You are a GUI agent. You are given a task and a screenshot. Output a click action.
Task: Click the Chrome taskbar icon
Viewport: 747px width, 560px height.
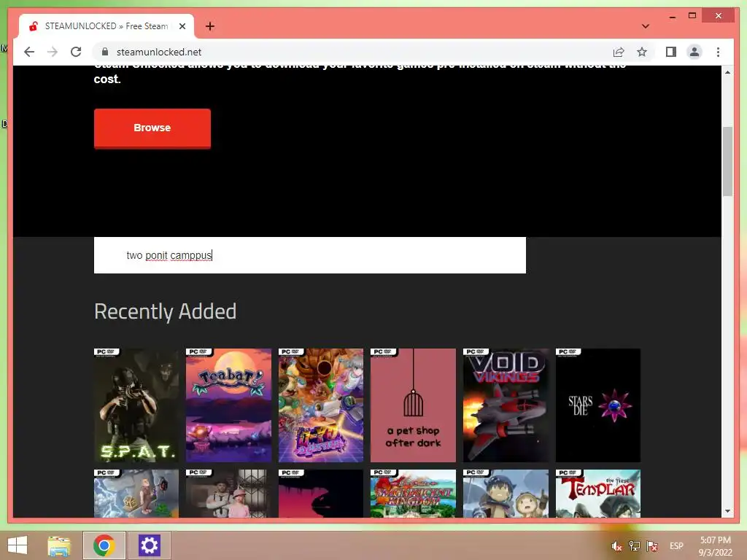click(104, 545)
